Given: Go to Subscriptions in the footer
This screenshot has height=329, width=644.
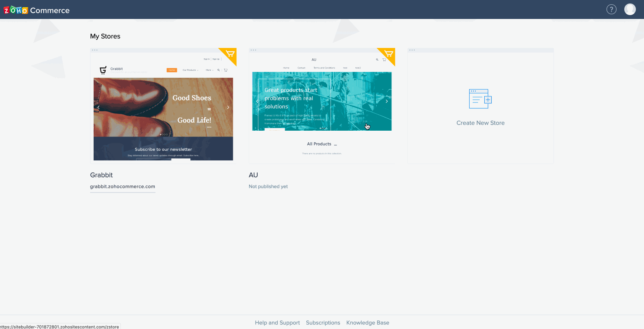Looking at the screenshot, I should 323,322.
